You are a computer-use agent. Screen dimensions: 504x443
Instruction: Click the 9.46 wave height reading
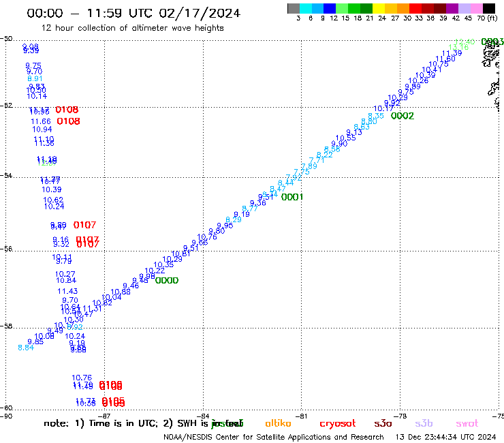(x=131, y=286)
